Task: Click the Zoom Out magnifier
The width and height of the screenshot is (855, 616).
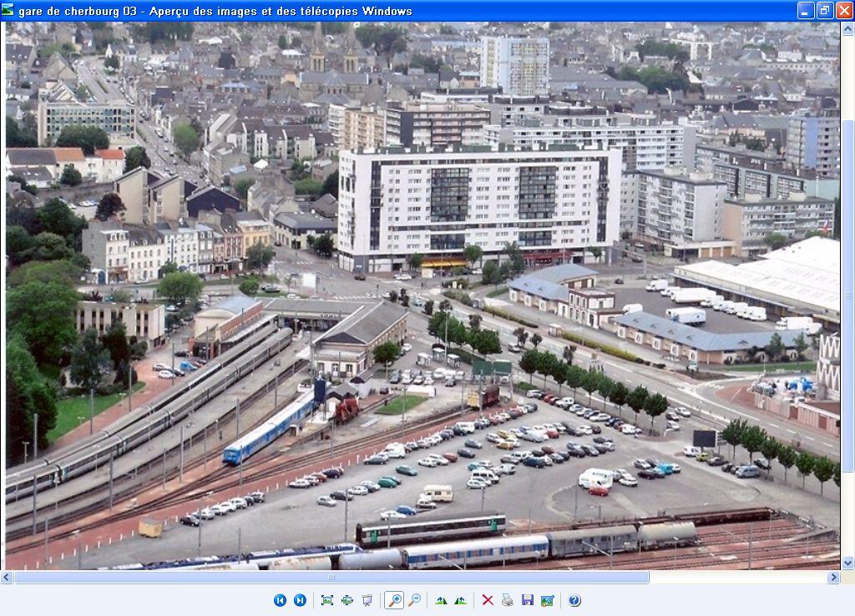Action: (414, 600)
